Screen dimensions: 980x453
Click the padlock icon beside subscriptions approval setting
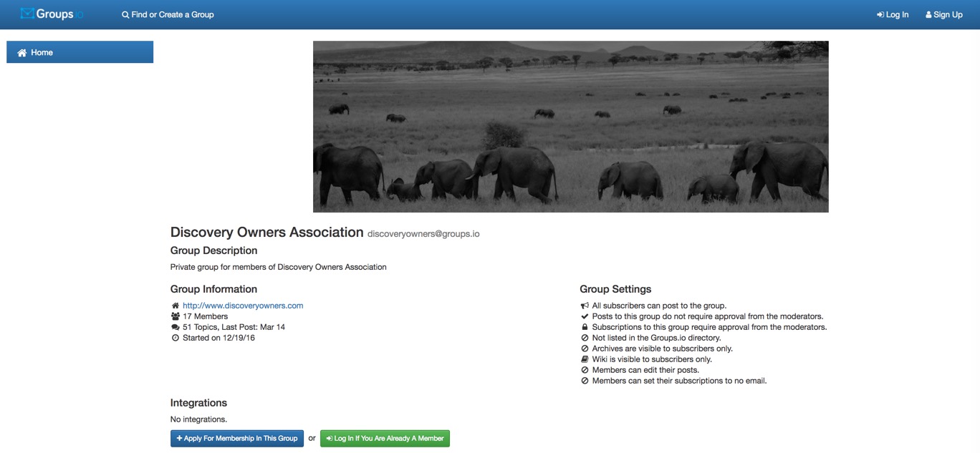(x=585, y=327)
